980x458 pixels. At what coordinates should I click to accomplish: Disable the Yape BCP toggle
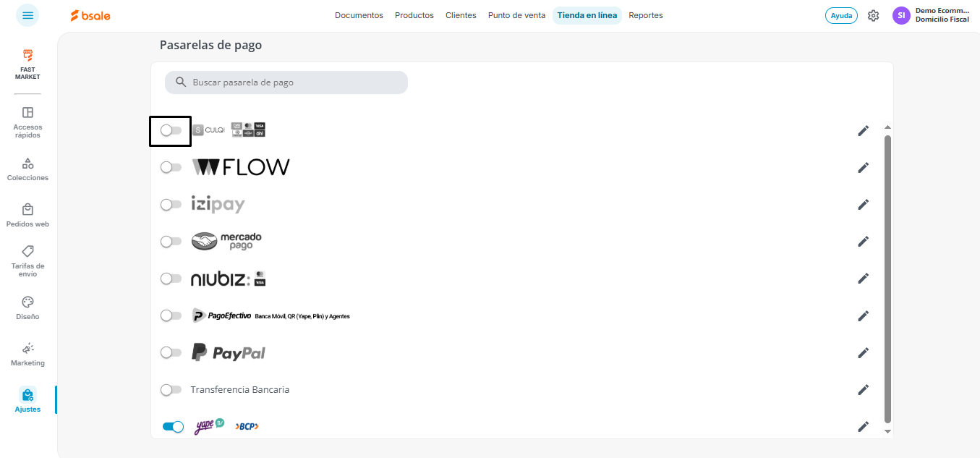click(x=173, y=427)
